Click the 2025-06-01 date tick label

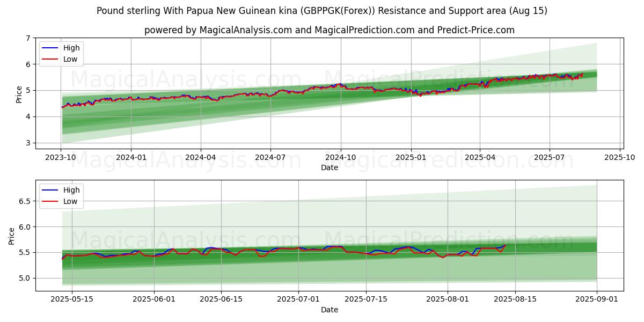pos(155,300)
